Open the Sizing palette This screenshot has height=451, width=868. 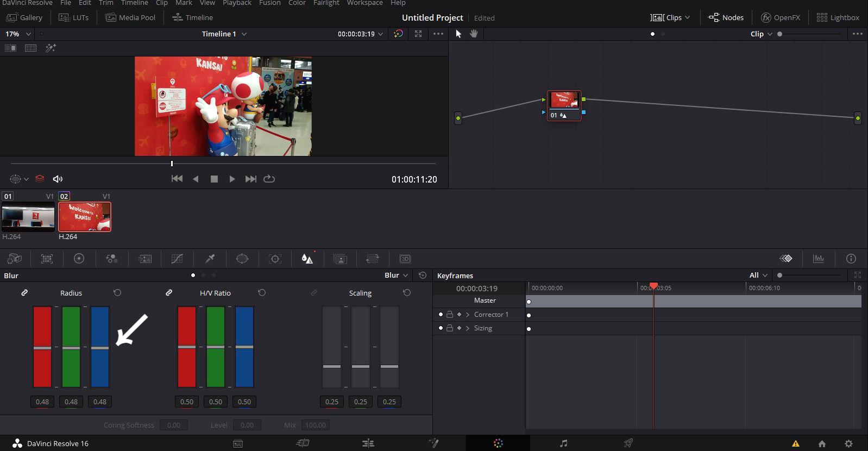[x=373, y=259]
